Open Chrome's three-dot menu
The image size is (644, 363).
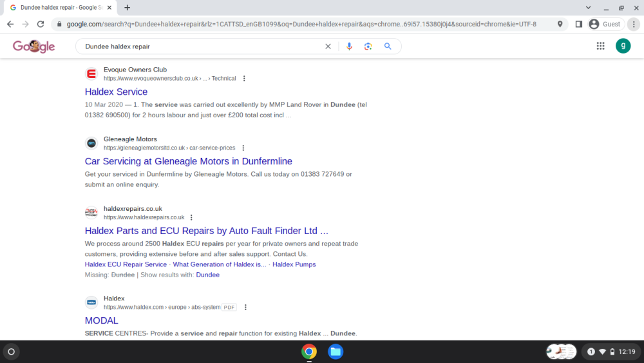pyautogui.click(x=634, y=25)
